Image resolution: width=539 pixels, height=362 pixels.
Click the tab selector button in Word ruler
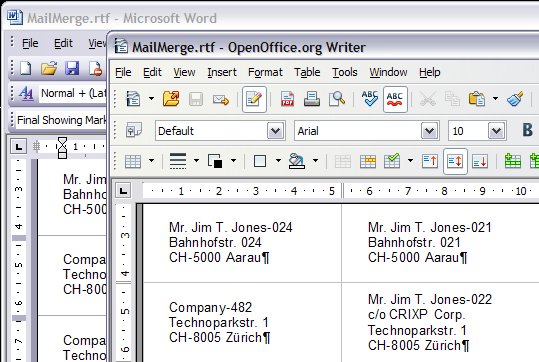[19, 147]
